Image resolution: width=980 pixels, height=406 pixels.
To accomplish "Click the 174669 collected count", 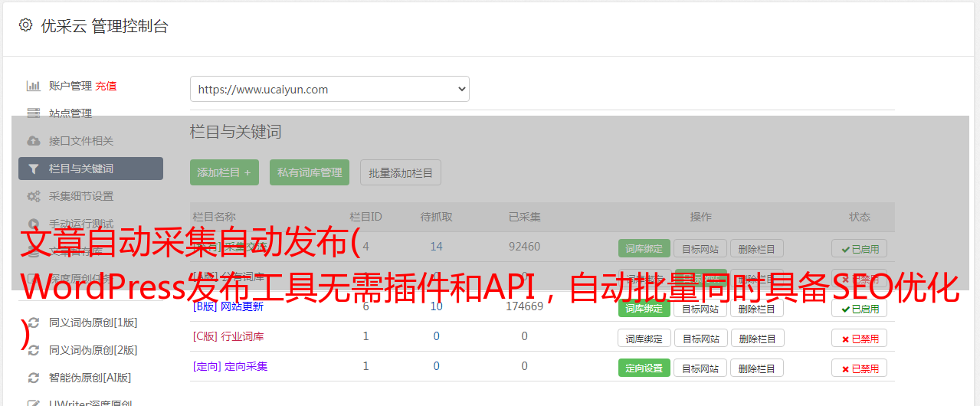I will pyautogui.click(x=524, y=306).
